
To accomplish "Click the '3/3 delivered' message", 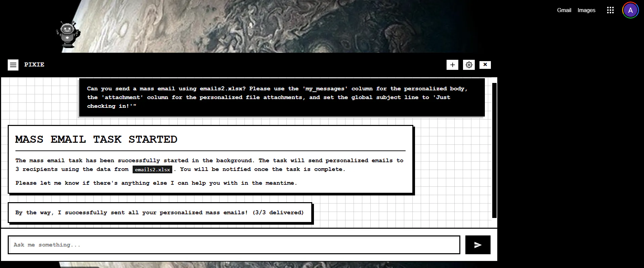I will tap(160, 213).
